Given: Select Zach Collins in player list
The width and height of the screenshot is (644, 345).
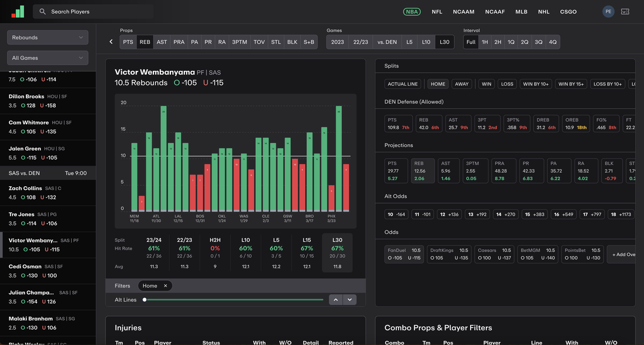Looking at the screenshot, I should pyautogui.click(x=47, y=193).
